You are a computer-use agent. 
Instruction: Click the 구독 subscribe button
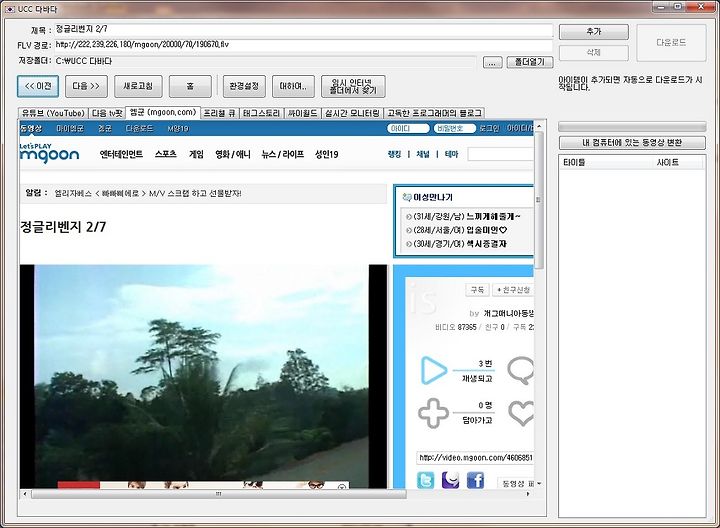pyautogui.click(x=478, y=290)
